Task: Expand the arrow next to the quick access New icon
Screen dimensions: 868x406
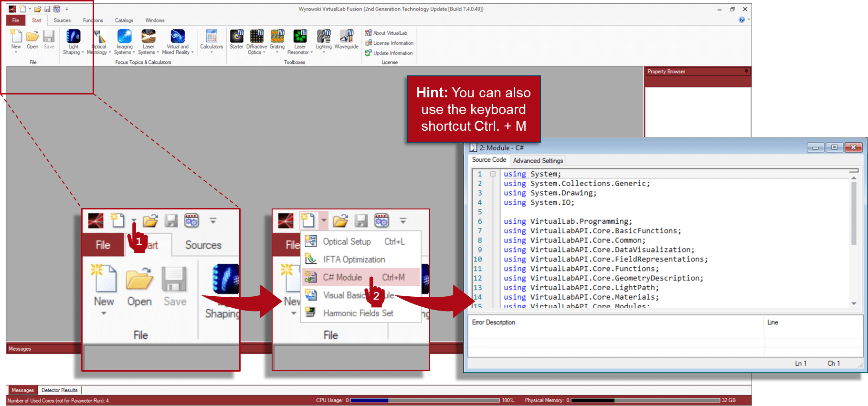Action: click(x=30, y=9)
